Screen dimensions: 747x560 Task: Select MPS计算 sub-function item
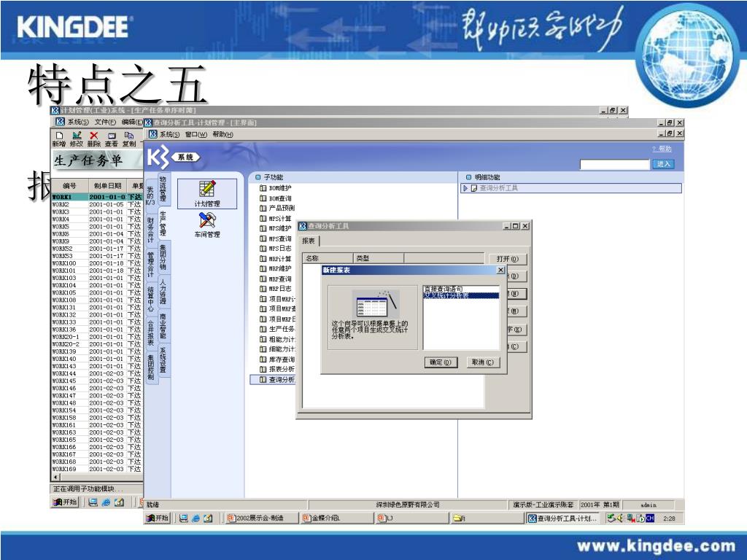275,219
